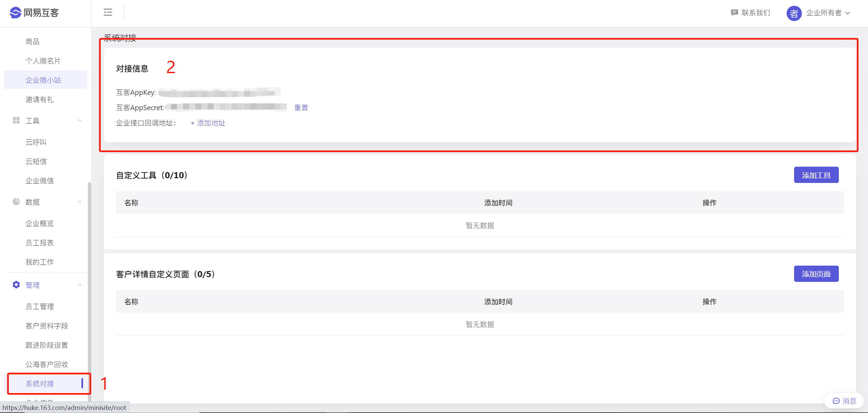Viewport: 868px width, 413px height.
Task: Click the 管理 gear icon
Action: [16, 285]
